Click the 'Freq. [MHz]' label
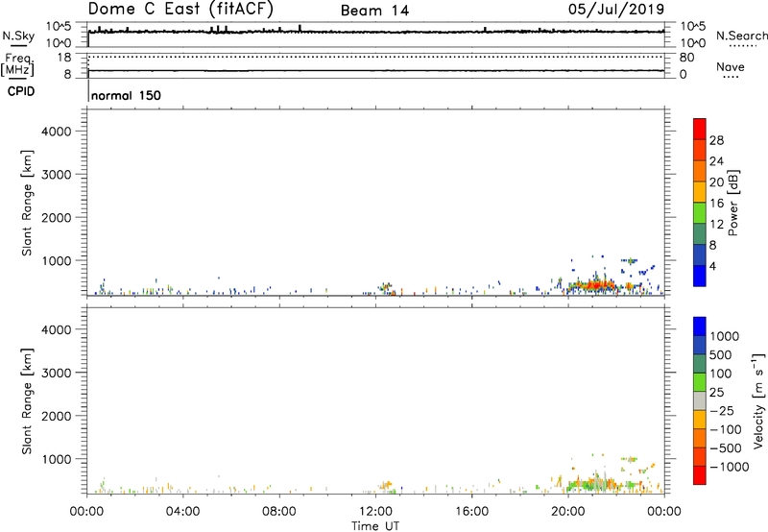 pyautogui.click(x=17, y=64)
